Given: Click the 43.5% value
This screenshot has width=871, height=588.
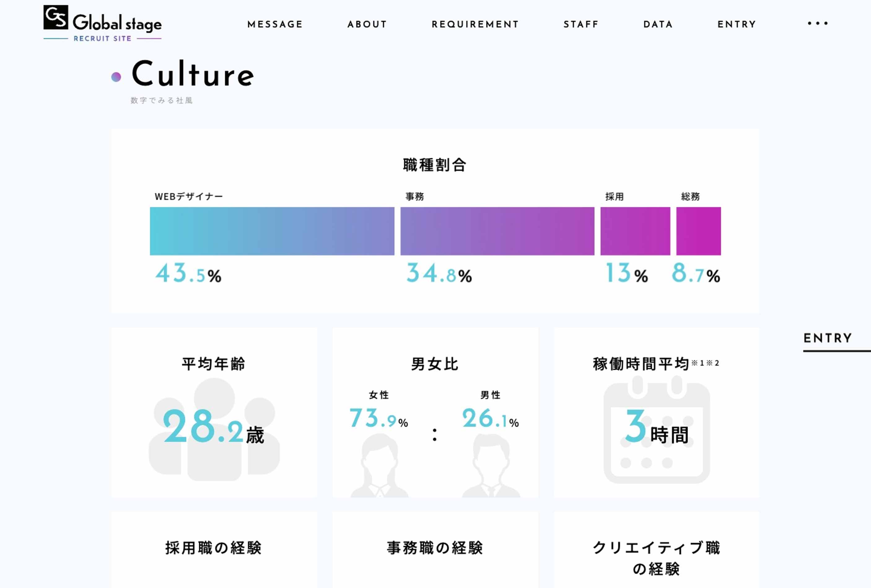Looking at the screenshot, I should point(189,273).
